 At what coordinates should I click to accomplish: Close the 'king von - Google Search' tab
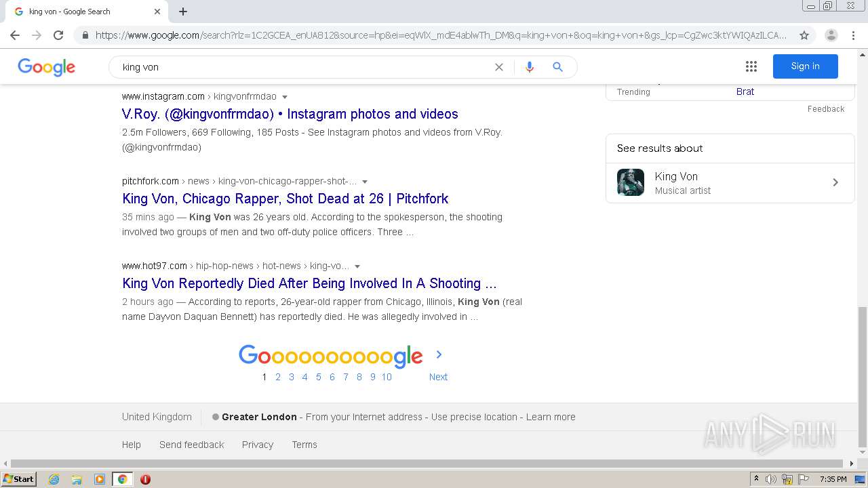157,12
